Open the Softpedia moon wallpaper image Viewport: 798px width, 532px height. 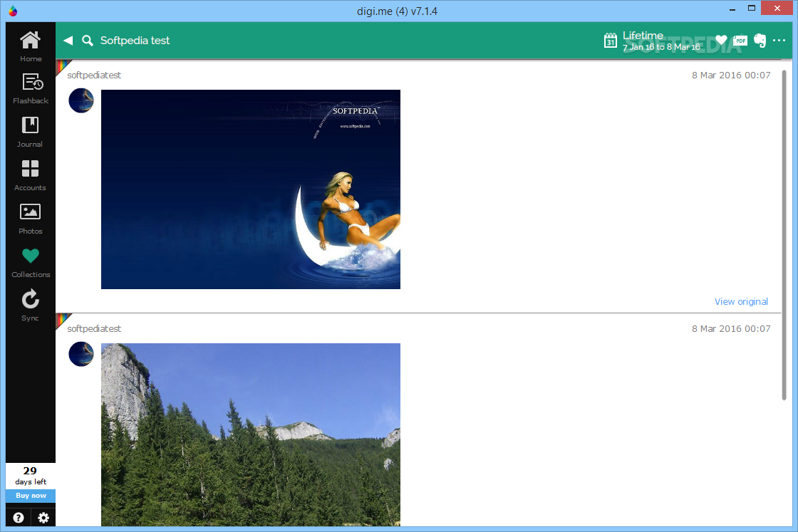251,189
